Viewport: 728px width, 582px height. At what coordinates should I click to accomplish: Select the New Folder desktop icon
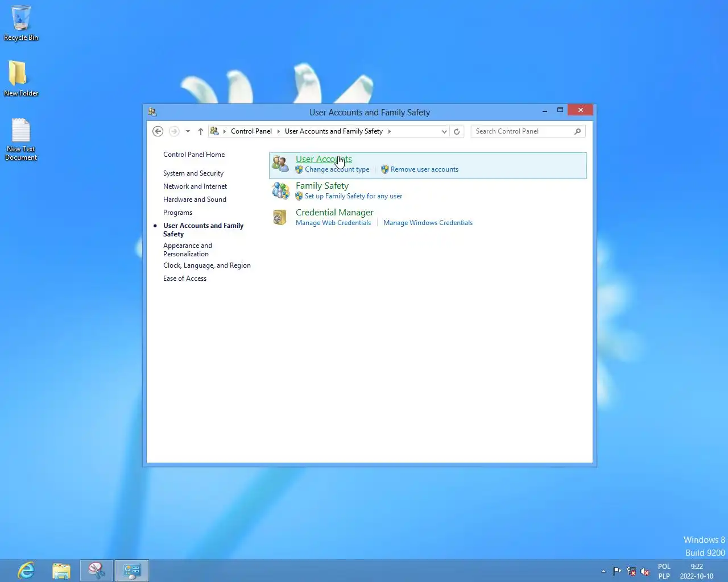[21, 78]
